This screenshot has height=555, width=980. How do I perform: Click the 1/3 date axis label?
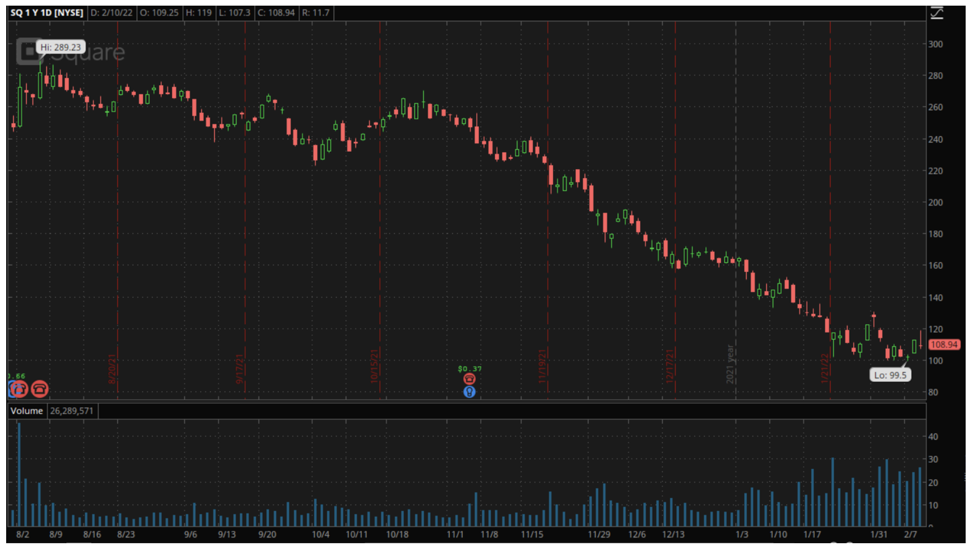point(742,534)
